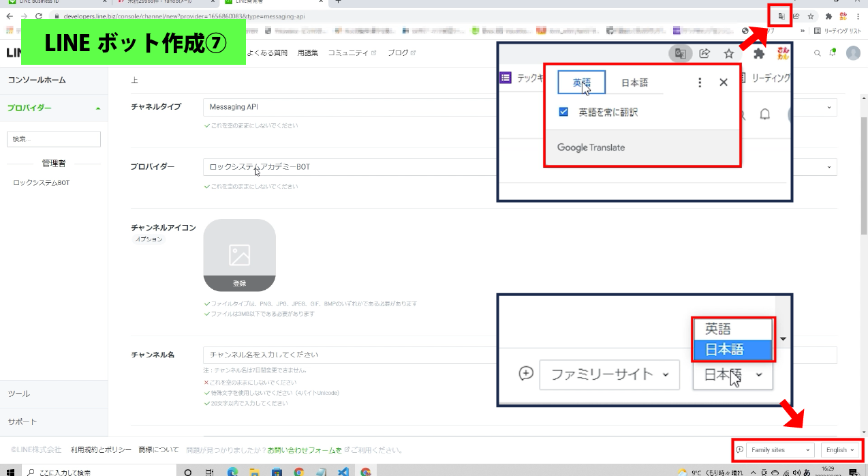
Task: Click the チャンネル名 input field
Action: [x=519, y=355]
